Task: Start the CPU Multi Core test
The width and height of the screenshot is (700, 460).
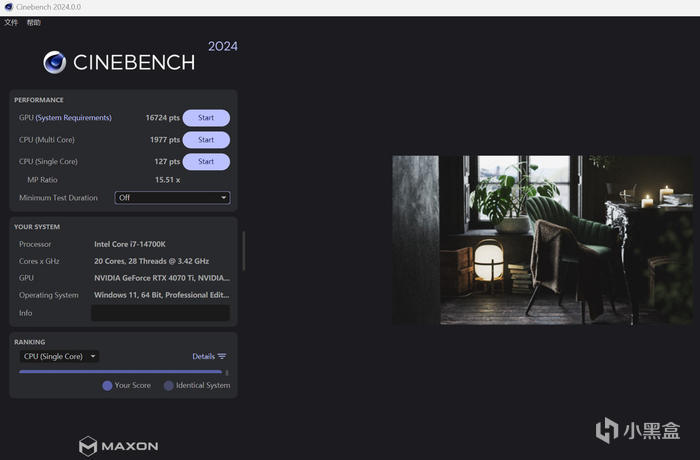Action: click(206, 140)
